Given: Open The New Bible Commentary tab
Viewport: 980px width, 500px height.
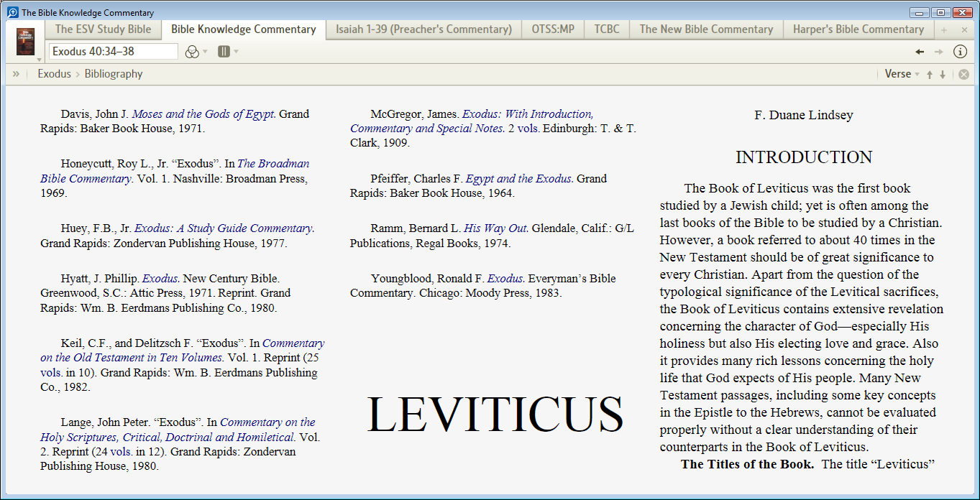Looking at the screenshot, I should [706, 29].
